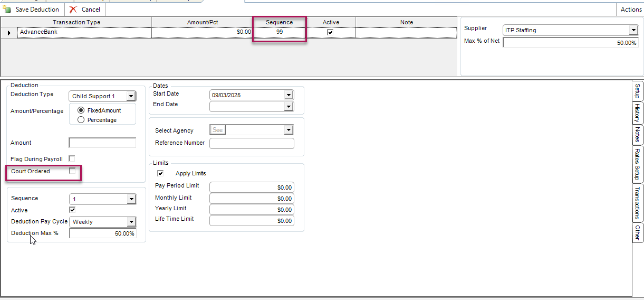Toggle Active checkbox in AdvanceBank row
Viewport: 644px width, 300px height.
pyautogui.click(x=330, y=32)
